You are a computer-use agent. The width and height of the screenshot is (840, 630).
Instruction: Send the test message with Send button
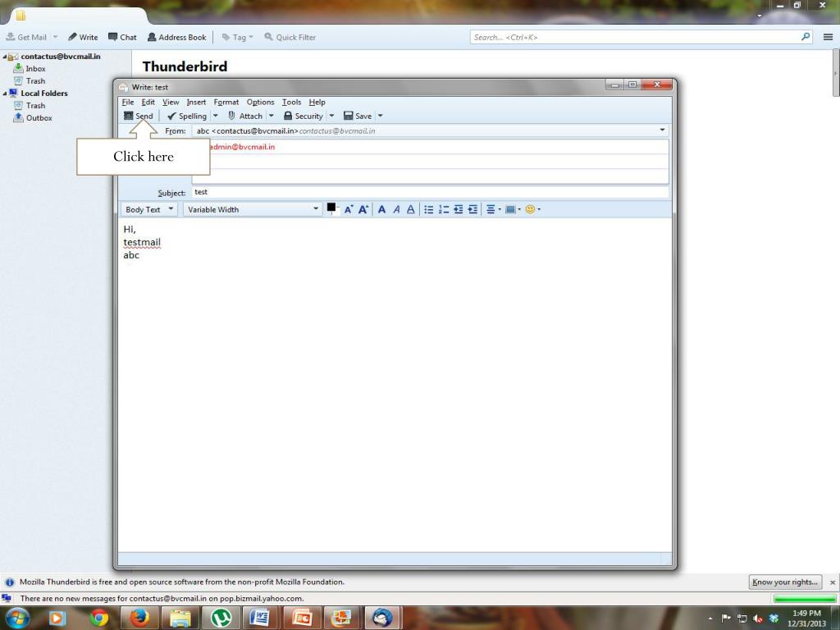coord(138,116)
